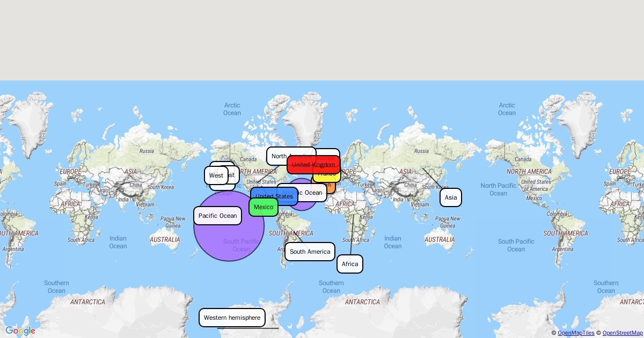
Task: Click the Asia label box
Action: [x=451, y=197]
